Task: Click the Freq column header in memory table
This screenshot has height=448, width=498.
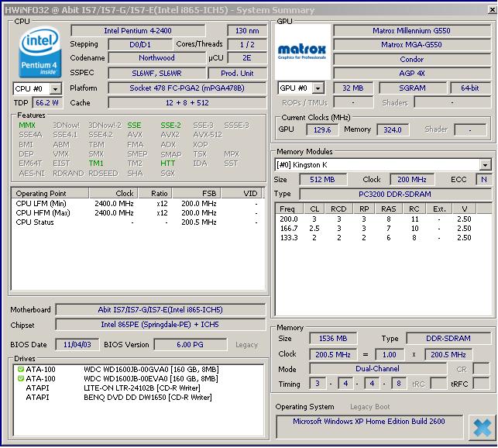Action: 289,209
